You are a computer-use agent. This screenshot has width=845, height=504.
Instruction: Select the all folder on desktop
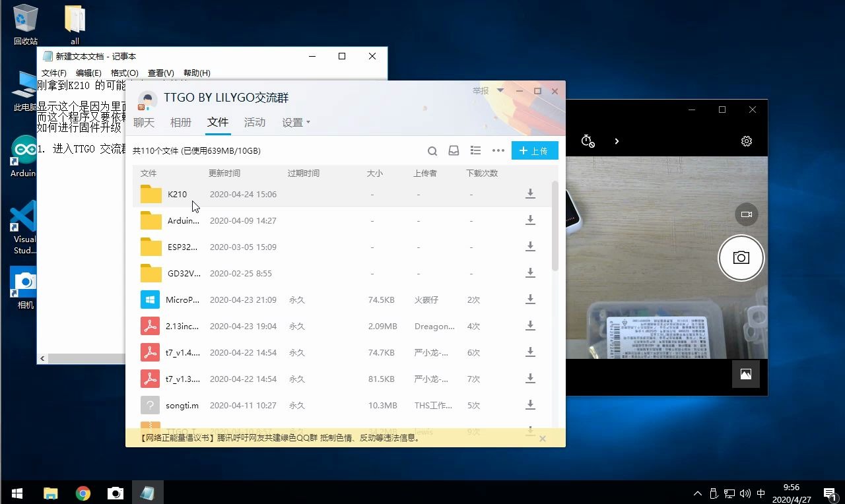coord(75,25)
